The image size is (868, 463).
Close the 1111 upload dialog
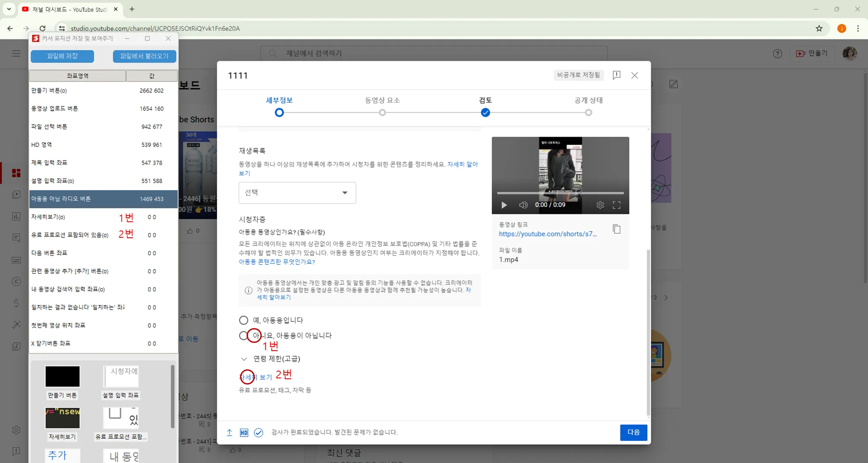635,75
